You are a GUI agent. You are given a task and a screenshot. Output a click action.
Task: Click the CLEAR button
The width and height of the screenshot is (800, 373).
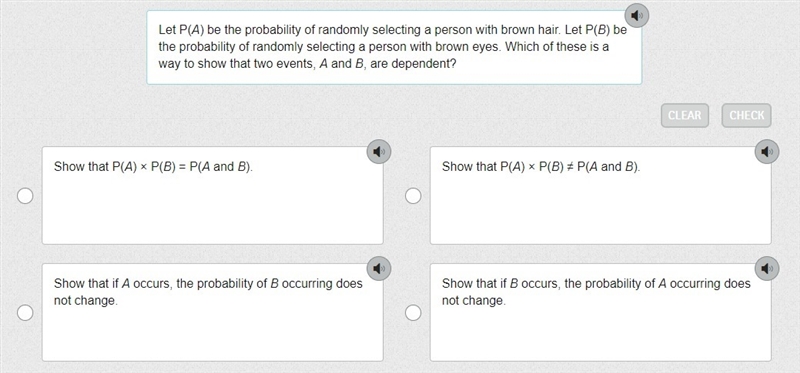pos(685,115)
